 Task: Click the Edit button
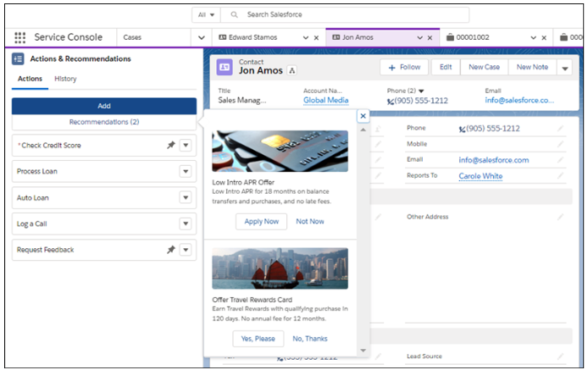[x=446, y=67]
